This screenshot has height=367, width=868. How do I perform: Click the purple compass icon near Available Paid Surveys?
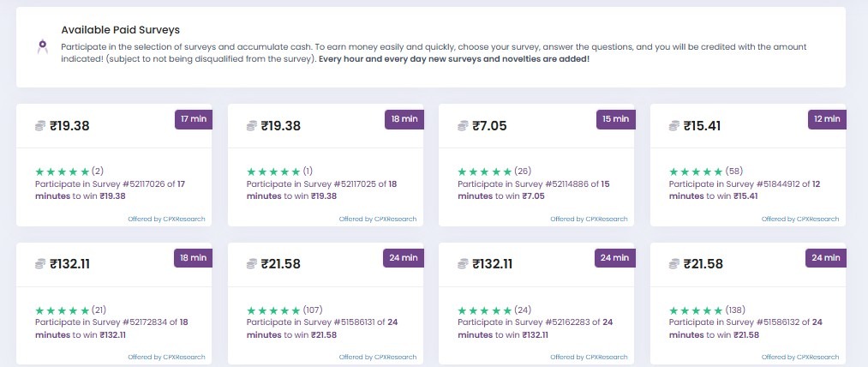43,46
